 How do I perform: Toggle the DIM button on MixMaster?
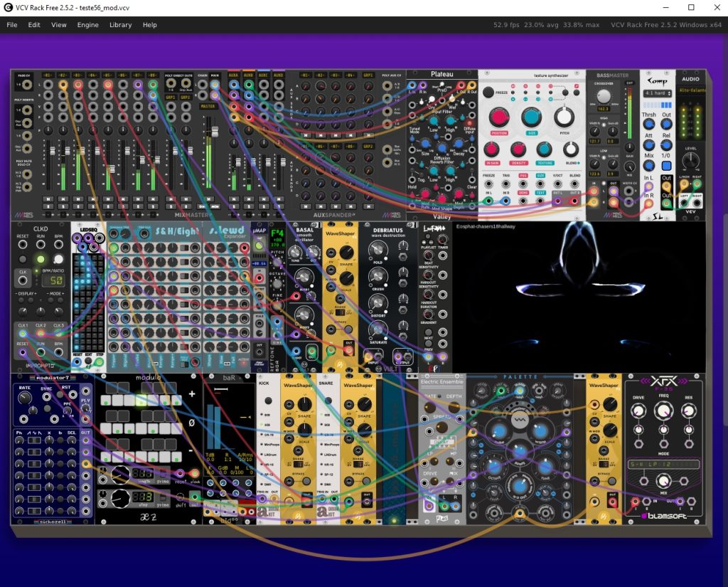202,206
